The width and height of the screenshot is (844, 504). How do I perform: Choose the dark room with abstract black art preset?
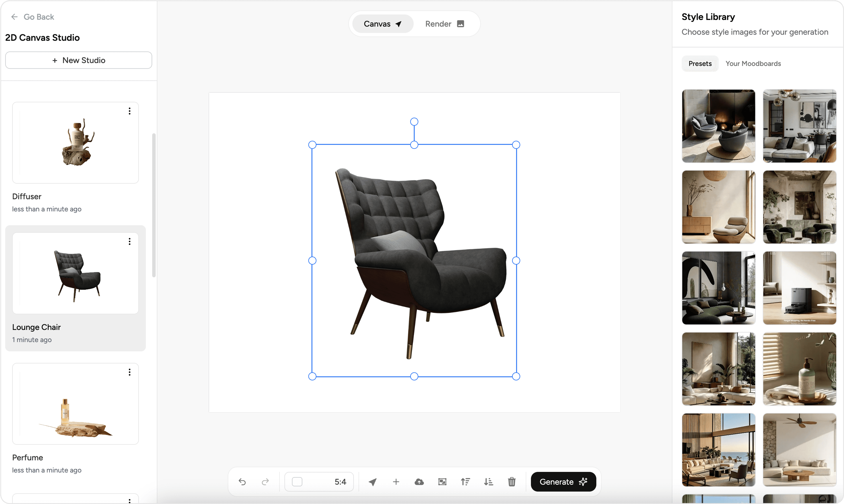[x=719, y=288]
